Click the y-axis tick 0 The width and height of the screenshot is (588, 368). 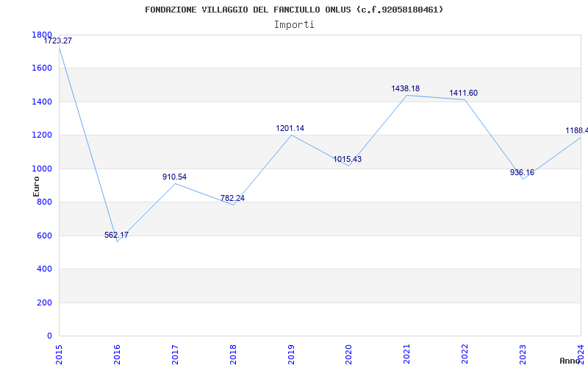click(x=49, y=336)
